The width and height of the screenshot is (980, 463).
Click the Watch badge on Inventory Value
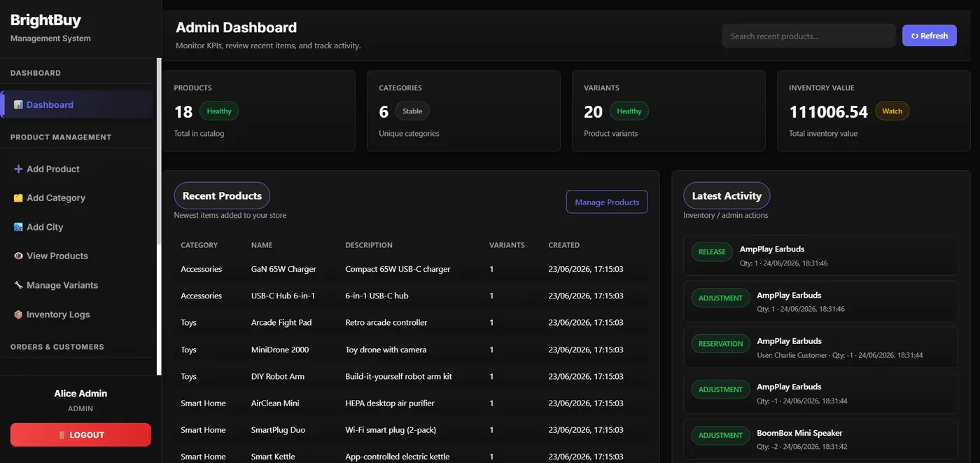pos(892,111)
